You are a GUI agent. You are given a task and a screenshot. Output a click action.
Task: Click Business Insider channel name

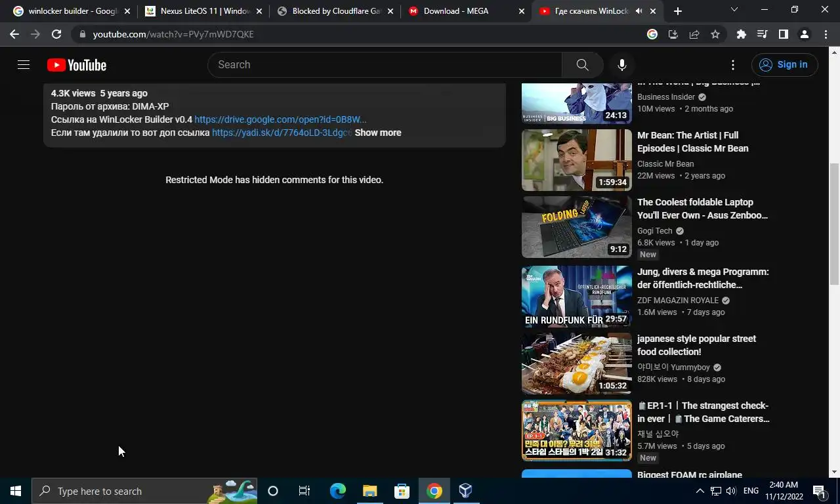coord(666,97)
